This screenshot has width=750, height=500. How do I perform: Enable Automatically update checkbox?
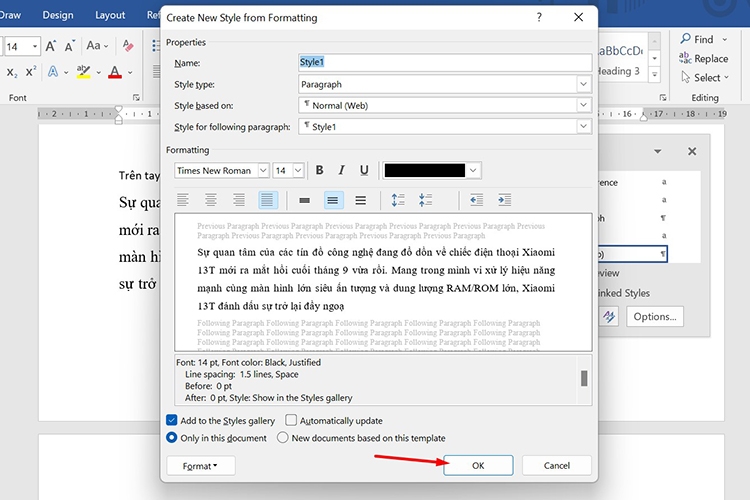click(291, 421)
